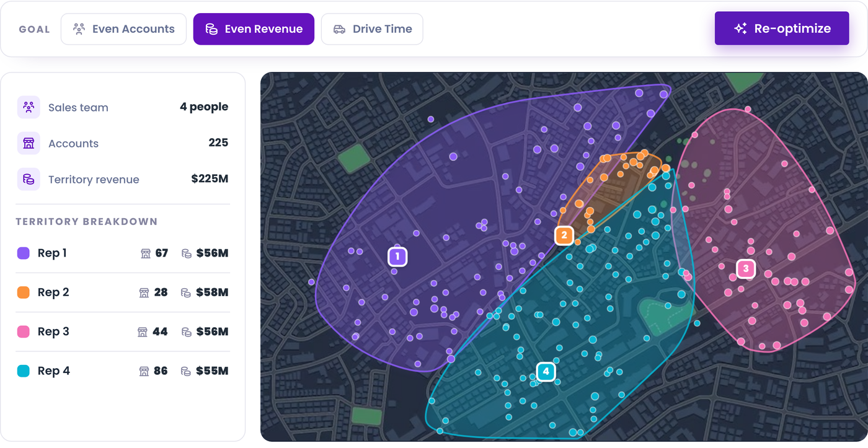868x448 pixels.
Task: Click the teal Rep 4 color swatch
Action: pyautogui.click(x=24, y=371)
